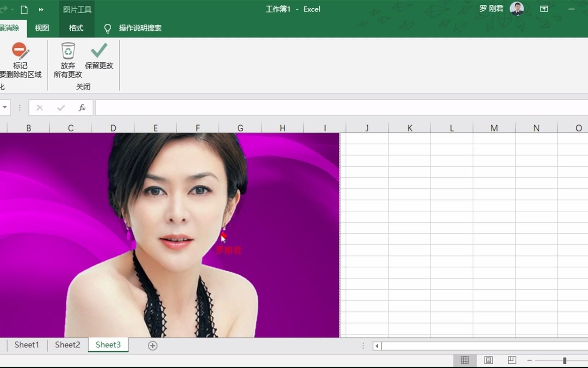
Task: Click the new sheet plus button
Action: (x=152, y=345)
